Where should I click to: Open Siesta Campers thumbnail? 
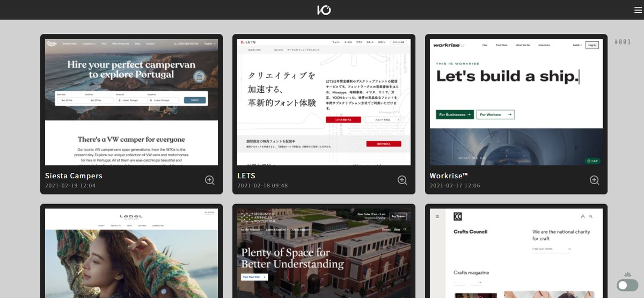131,102
